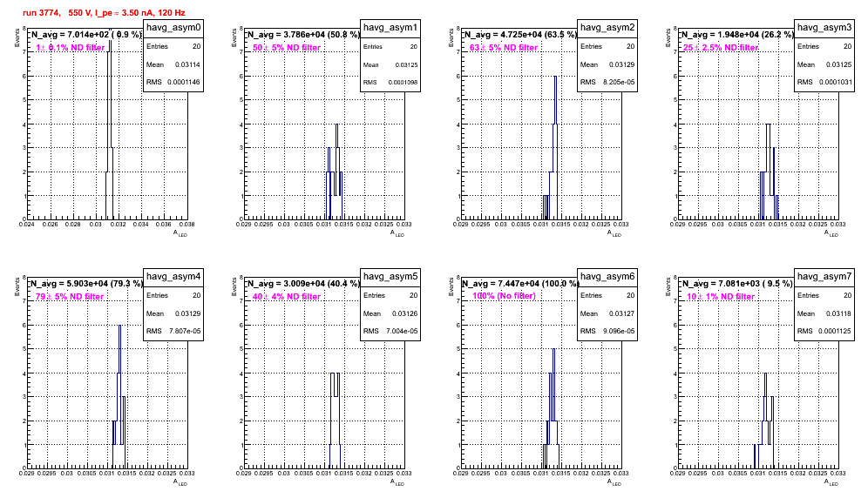Click N_avg = 7.081e+03 label
Image resolution: width=868 pixels, height=498 pixels.
[737, 283]
